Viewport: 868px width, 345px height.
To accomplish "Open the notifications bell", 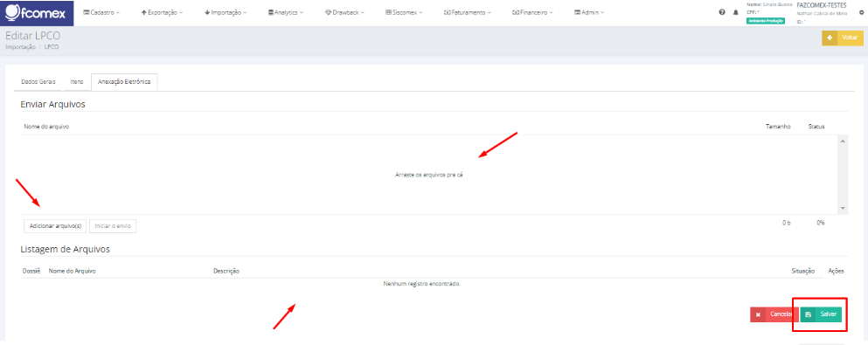I will pyautogui.click(x=736, y=12).
